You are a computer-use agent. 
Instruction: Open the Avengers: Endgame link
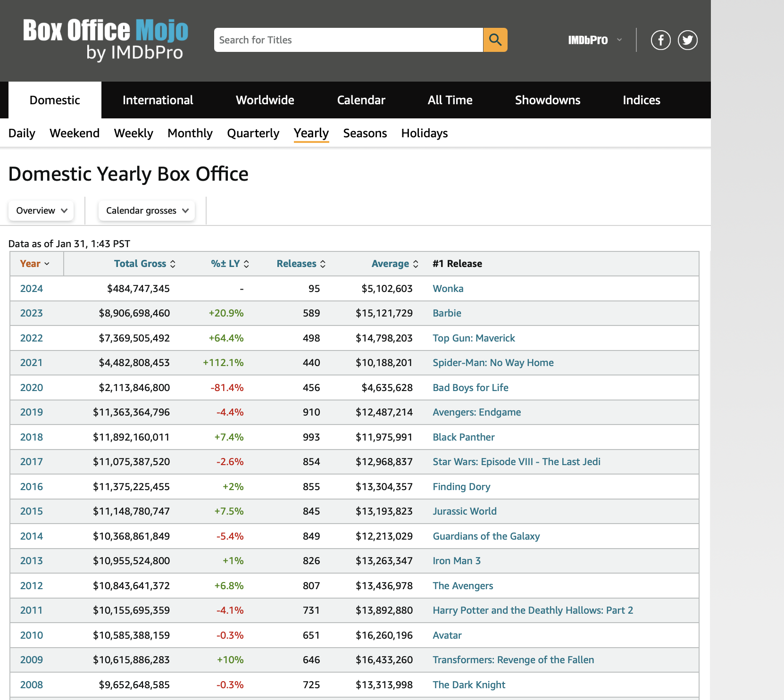[476, 412]
